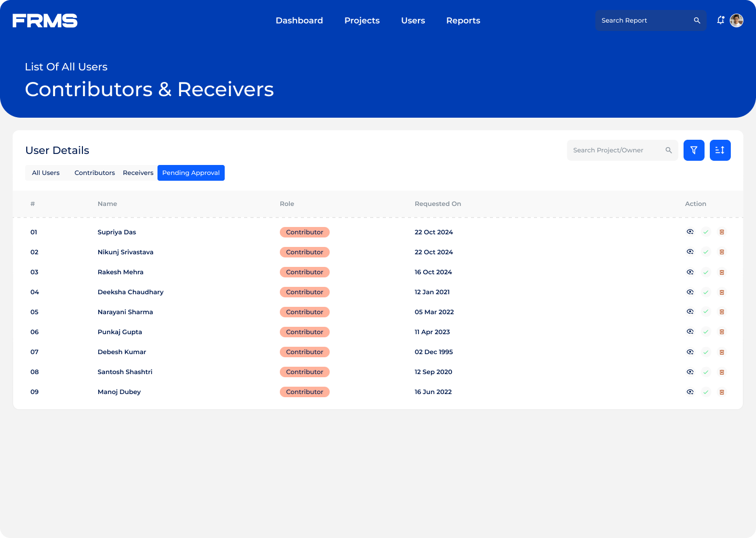Viewport: 756px width, 538px height.
Task: View Rakesh Mehra's details via eye icon
Action: point(690,272)
